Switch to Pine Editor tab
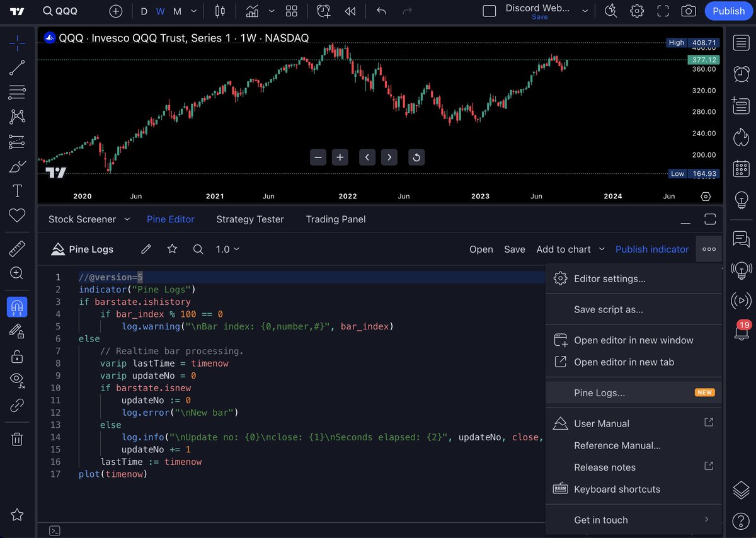Image resolution: width=756 pixels, height=538 pixels. coord(170,219)
